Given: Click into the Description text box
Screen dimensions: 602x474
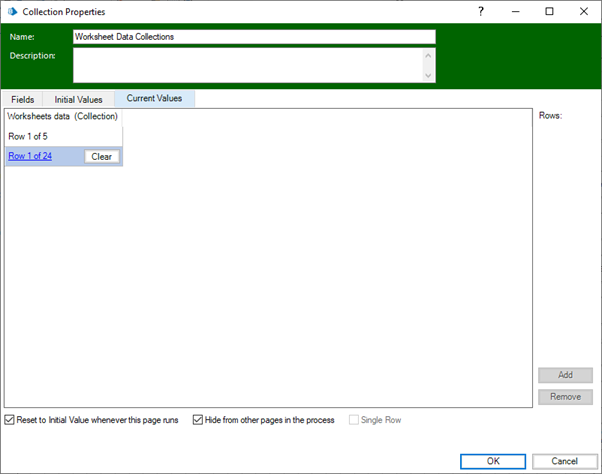Looking at the screenshot, I should coord(254,65).
